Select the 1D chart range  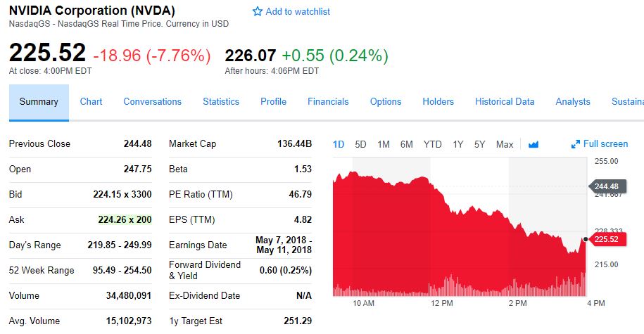tap(339, 145)
